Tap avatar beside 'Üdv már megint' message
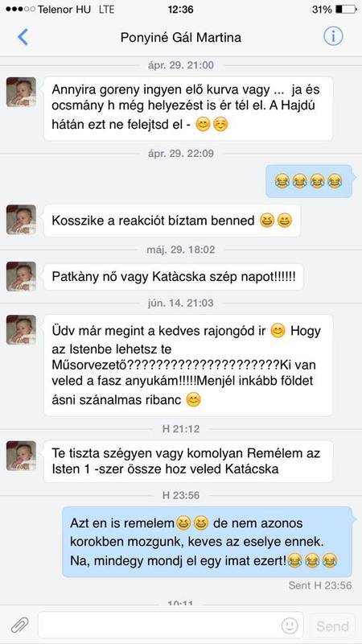The width and height of the screenshot is (362, 644). [21, 330]
